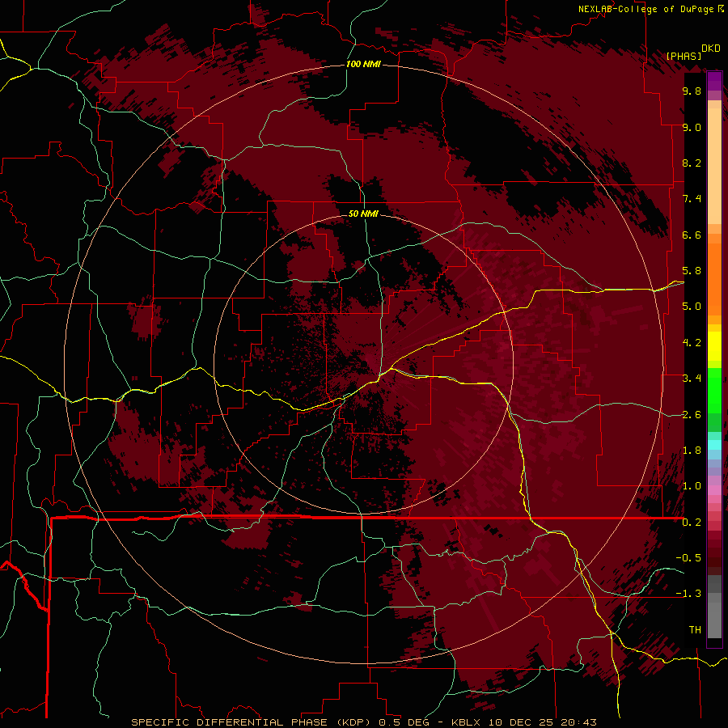Viewport: 728px width, 728px height.
Task: Pick the pink segment of the color bar
Action: (714, 490)
